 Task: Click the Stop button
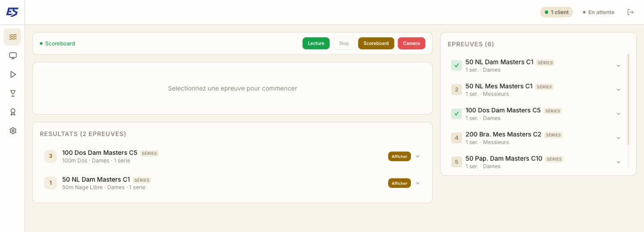click(x=344, y=43)
